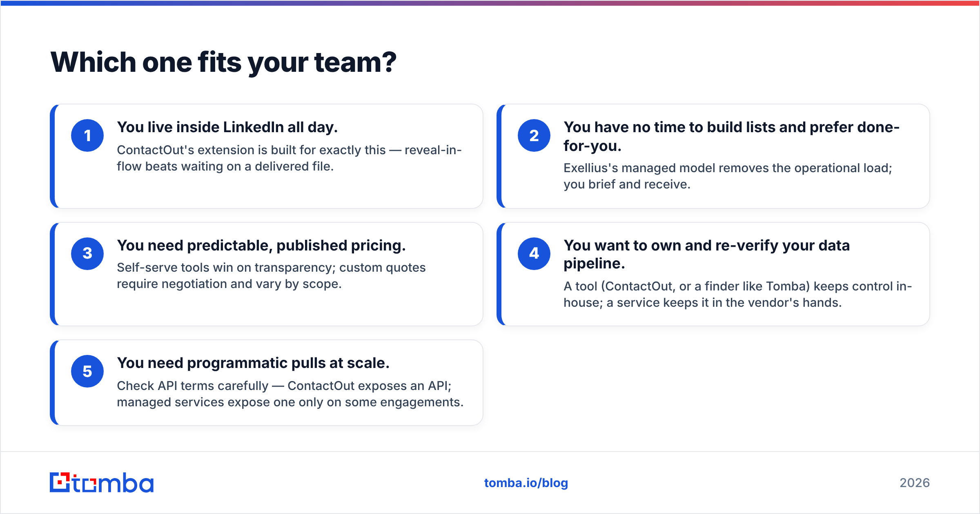Click the blue number 3 circle badge
The height and width of the screenshot is (514, 980).
(87, 254)
